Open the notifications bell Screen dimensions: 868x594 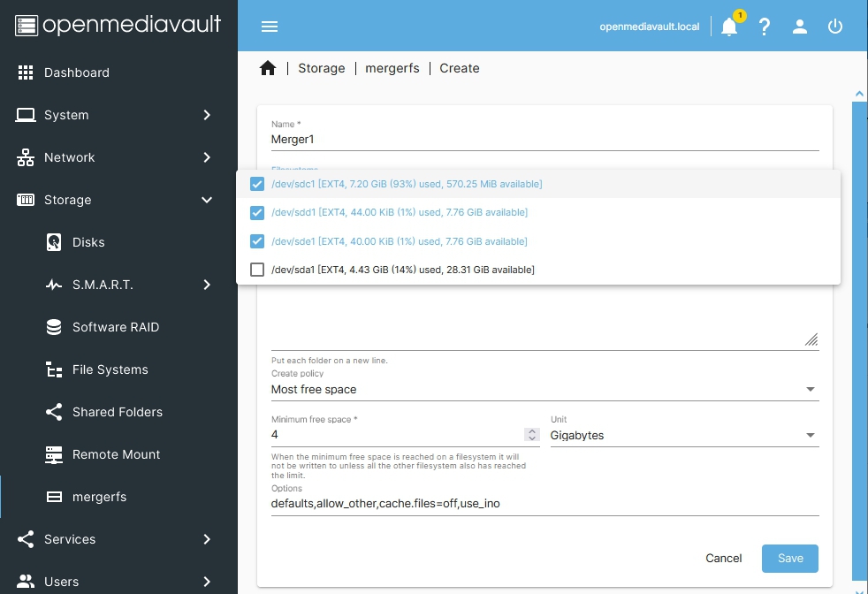point(729,27)
